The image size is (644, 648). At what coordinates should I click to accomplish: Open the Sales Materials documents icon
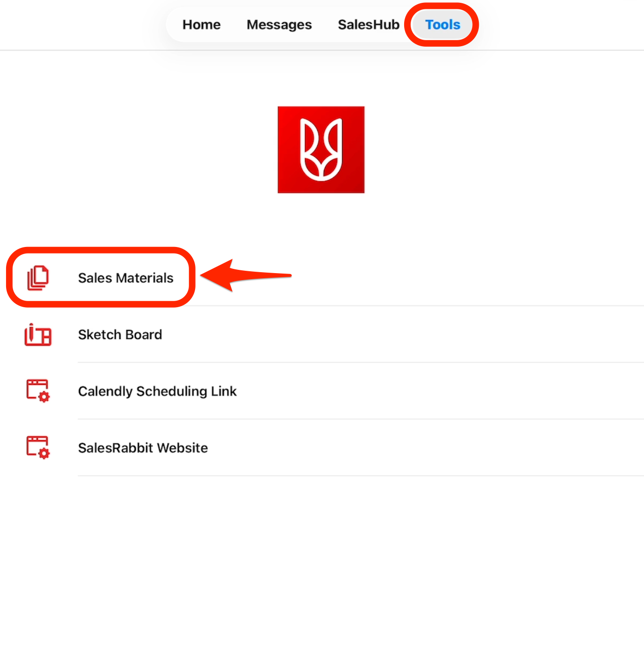coord(38,278)
